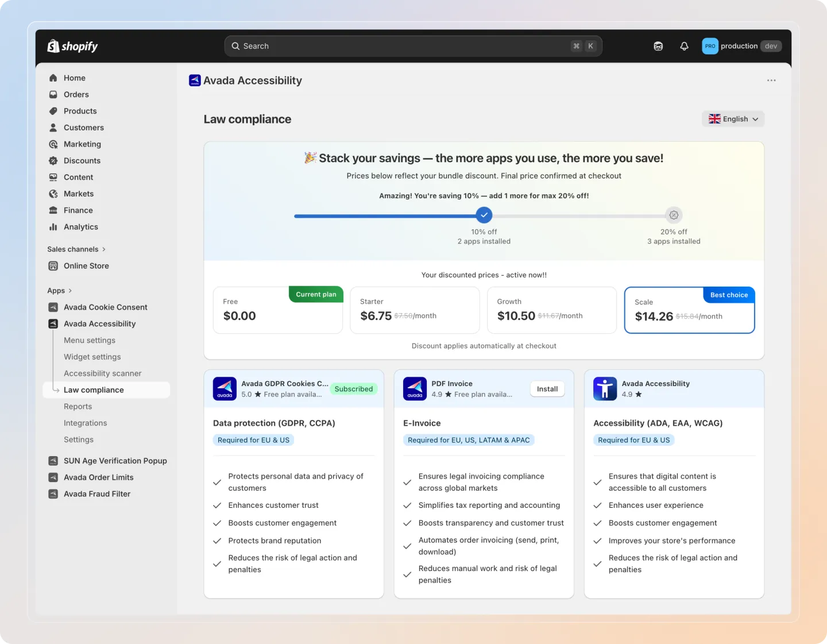Click the Home house icon
Screen dimensions: 827x644
pos(53,78)
